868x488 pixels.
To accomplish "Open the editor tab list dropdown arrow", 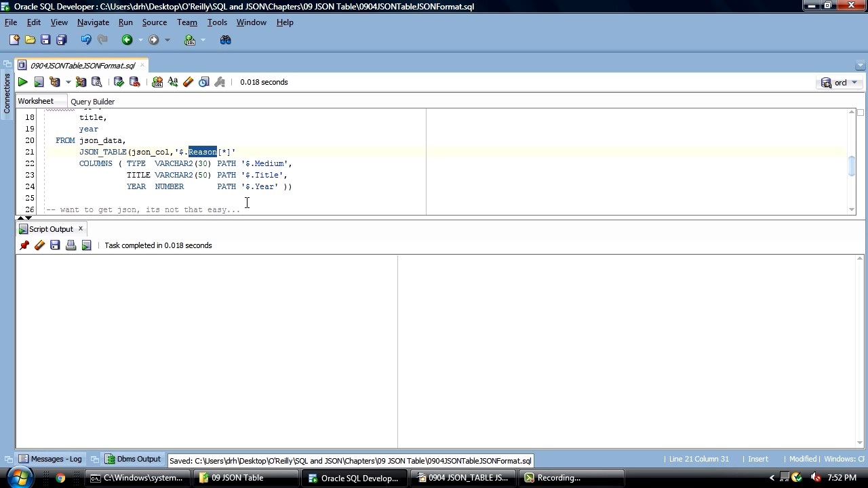I will (861, 66).
